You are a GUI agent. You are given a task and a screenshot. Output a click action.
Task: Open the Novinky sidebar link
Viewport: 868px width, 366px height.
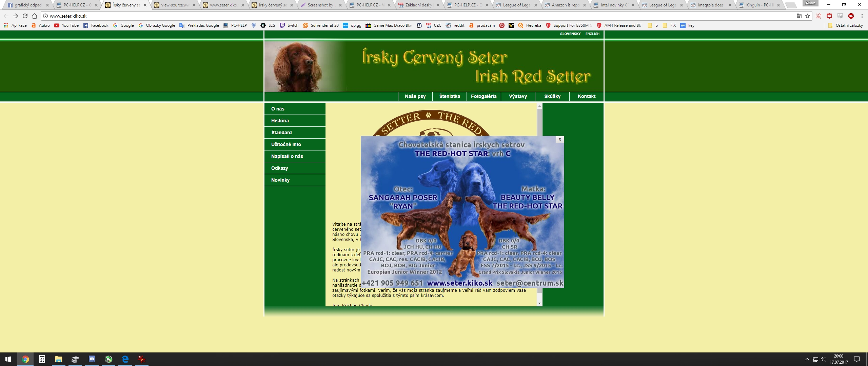click(x=280, y=180)
